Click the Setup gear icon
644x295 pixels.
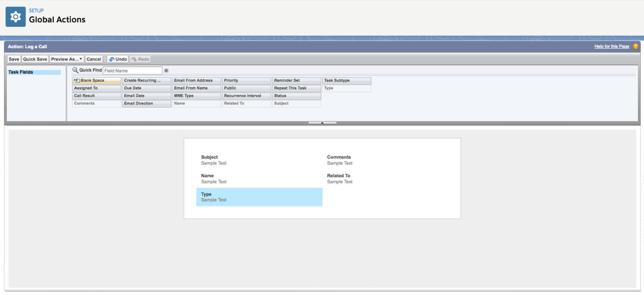pyautogui.click(x=15, y=17)
